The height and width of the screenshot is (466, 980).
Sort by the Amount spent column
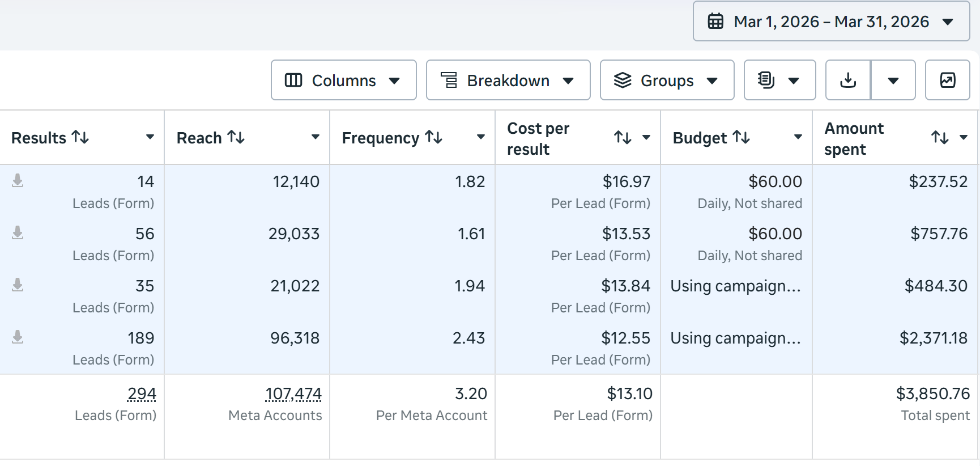pos(940,137)
